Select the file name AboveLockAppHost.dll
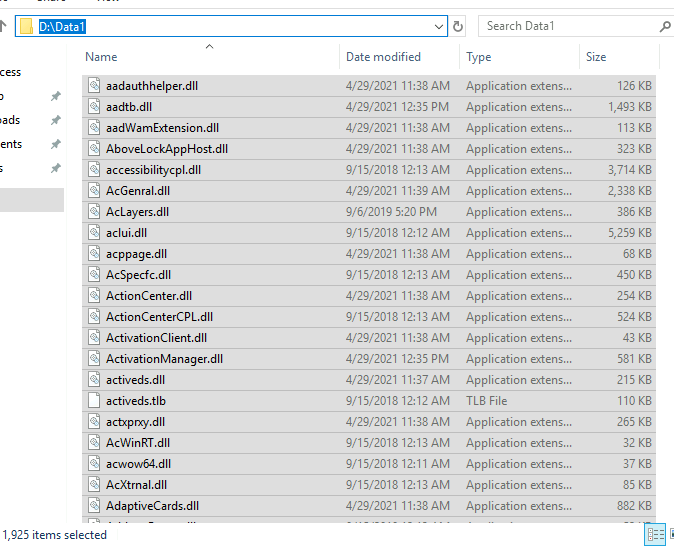 (167, 149)
